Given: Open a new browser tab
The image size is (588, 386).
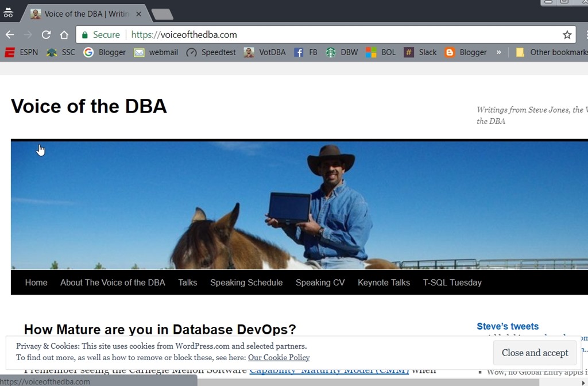Looking at the screenshot, I should point(162,14).
